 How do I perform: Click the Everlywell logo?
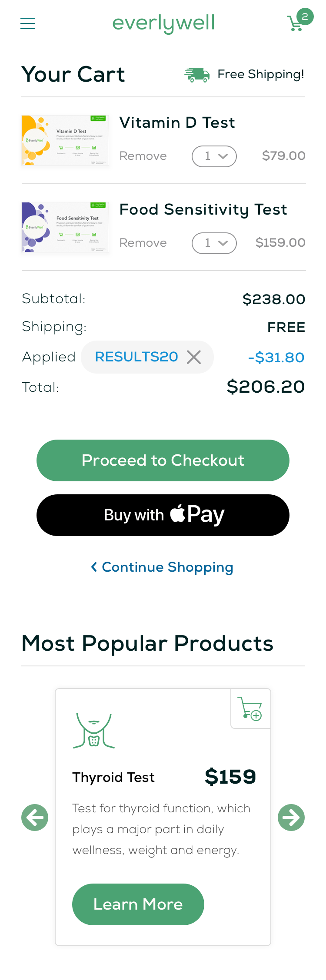coord(163,23)
